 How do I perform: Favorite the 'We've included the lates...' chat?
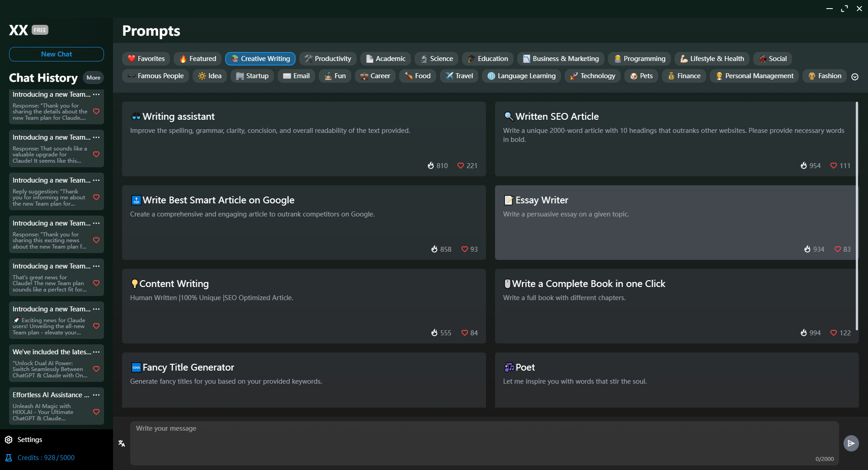pyautogui.click(x=96, y=369)
